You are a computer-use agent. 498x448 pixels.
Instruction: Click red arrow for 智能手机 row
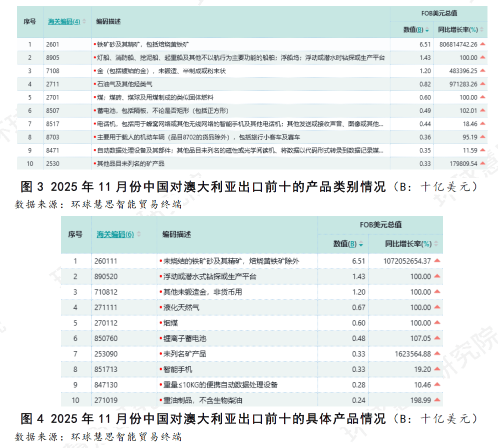pos(437,369)
